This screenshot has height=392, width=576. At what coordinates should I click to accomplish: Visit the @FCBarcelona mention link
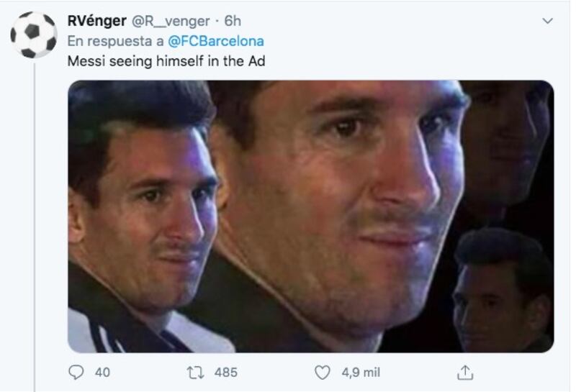coord(216,41)
